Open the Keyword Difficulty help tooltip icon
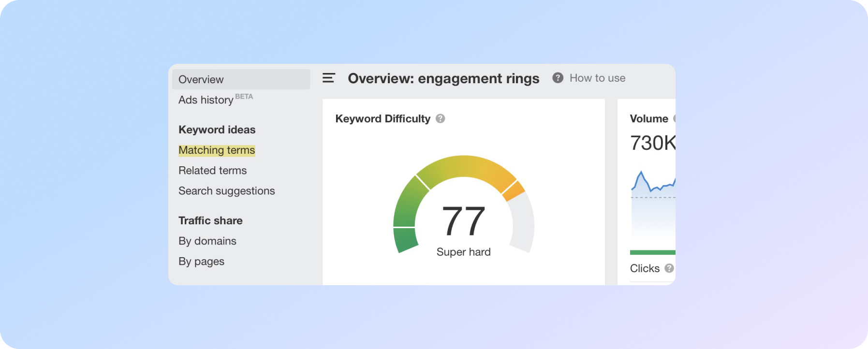 440,118
